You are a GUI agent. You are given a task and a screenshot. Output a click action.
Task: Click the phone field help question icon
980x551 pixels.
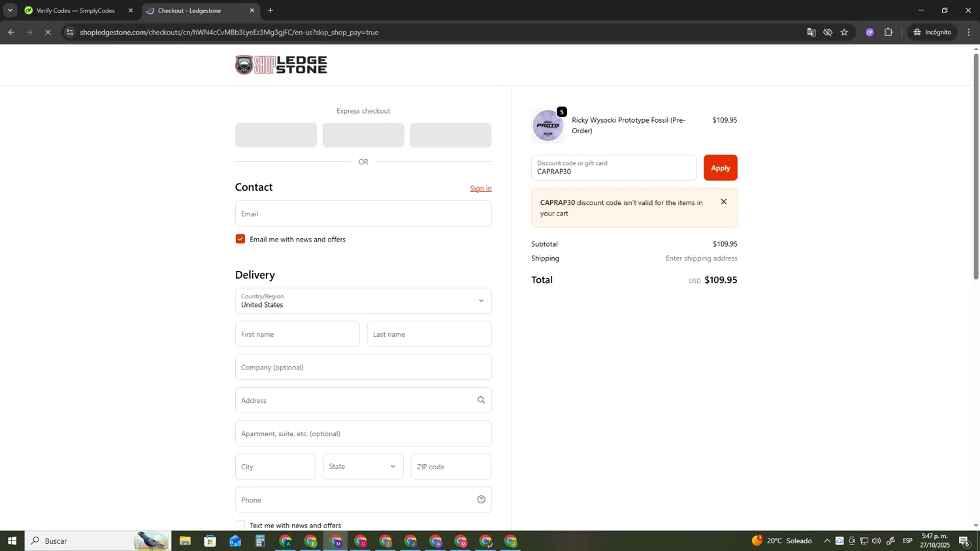(481, 499)
